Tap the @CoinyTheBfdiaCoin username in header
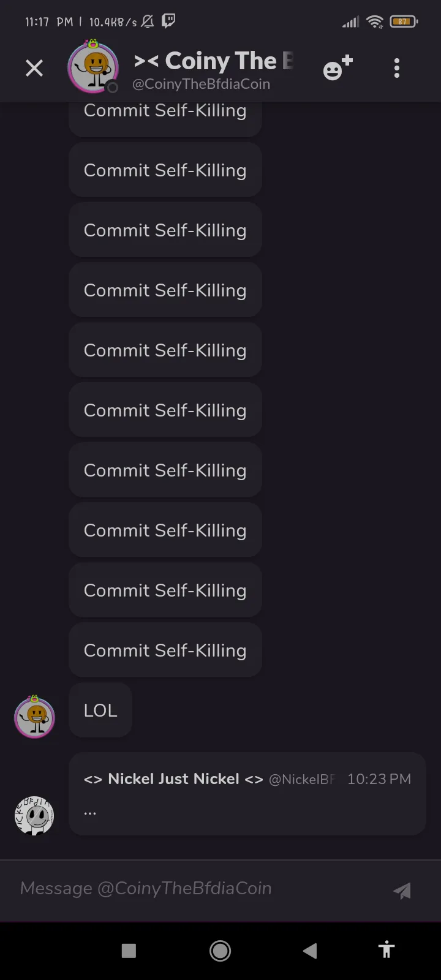This screenshot has height=980, width=441. point(201,85)
